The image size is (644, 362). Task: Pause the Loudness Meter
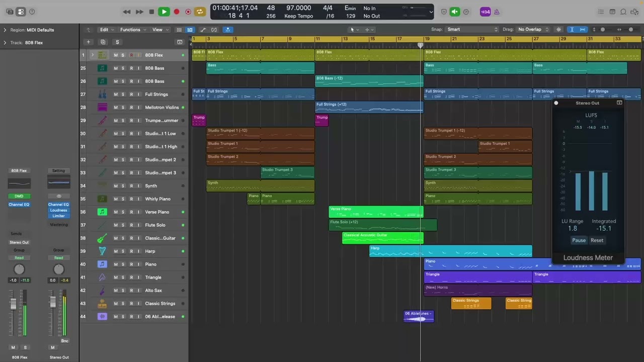[x=579, y=240]
